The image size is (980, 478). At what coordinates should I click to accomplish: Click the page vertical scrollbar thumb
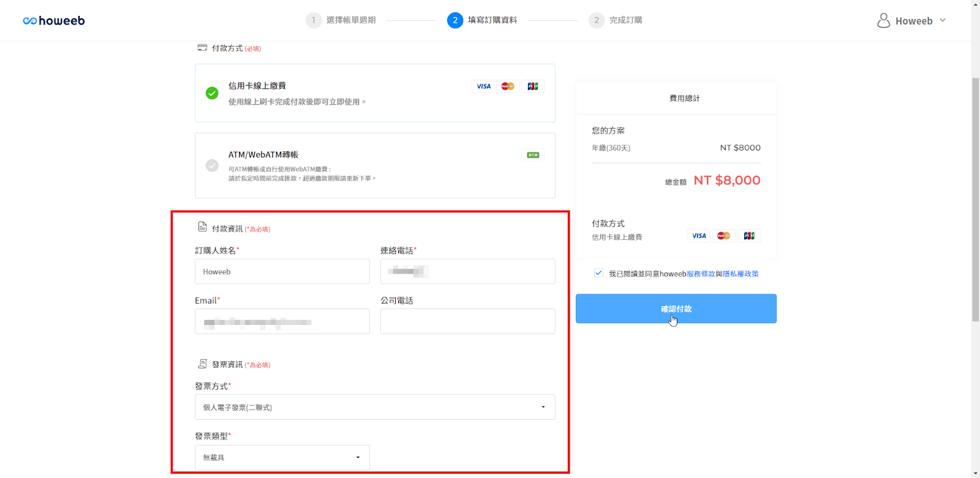click(x=976, y=200)
